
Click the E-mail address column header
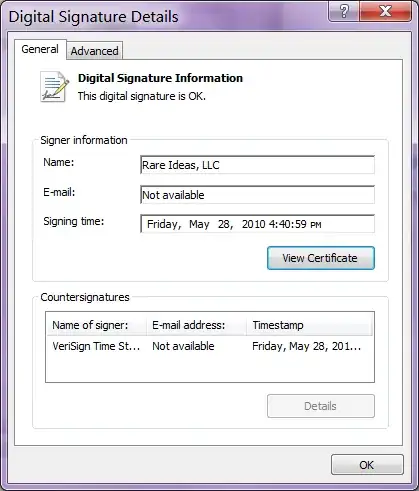196,325
